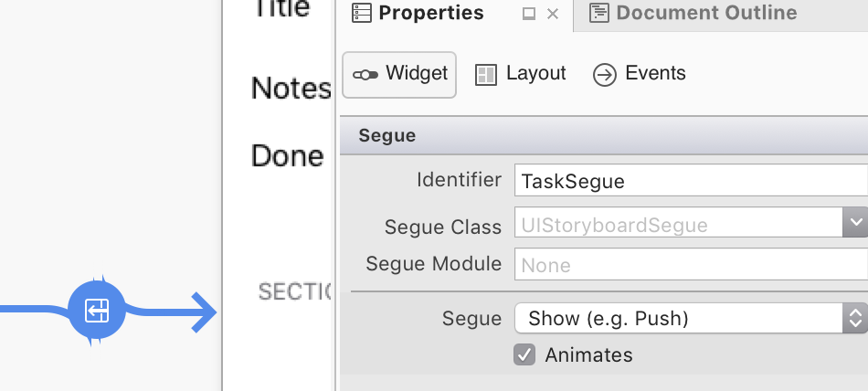Select the Properties tab

click(x=430, y=13)
